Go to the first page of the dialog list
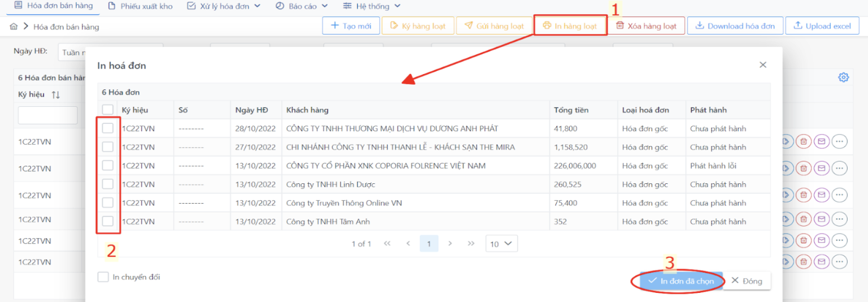 coord(387,244)
